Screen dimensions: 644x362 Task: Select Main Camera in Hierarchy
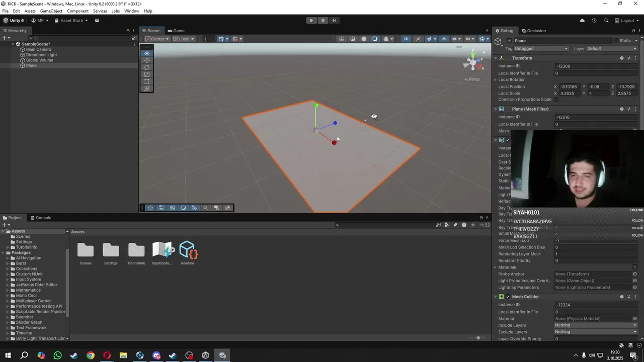pos(39,49)
